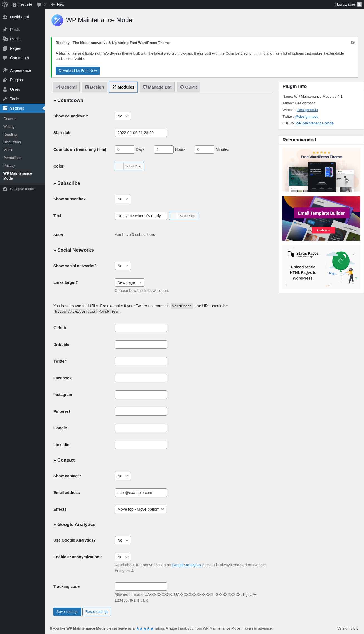Screen dimensions: 364x634
Task: Click the Reset settings button
Action: coord(97,612)
